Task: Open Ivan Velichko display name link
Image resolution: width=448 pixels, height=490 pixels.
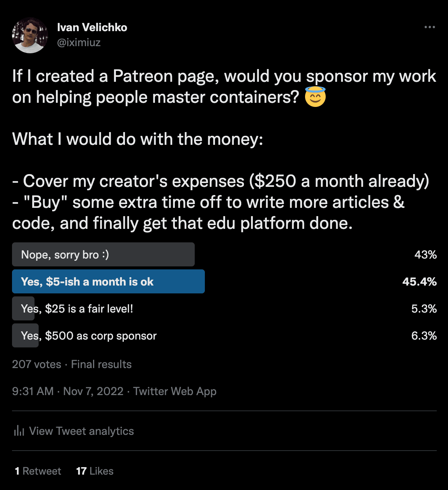Action: click(92, 27)
